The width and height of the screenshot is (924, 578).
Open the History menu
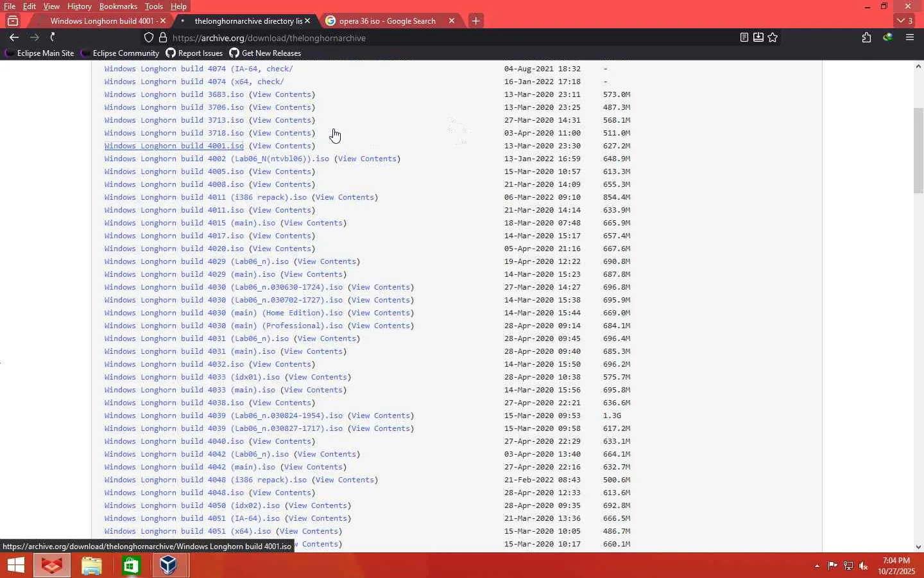coord(80,6)
